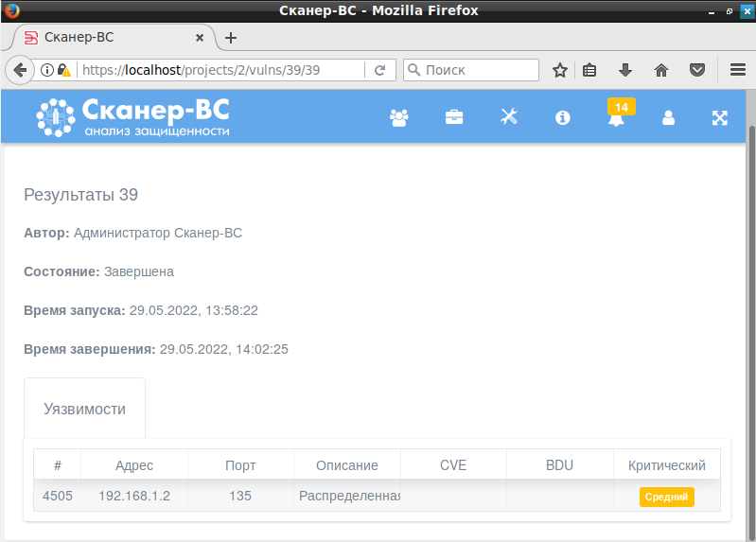Switch to the Уязвимости tab
The width and height of the screenshot is (756, 542).
pyautogui.click(x=84, y=409)
